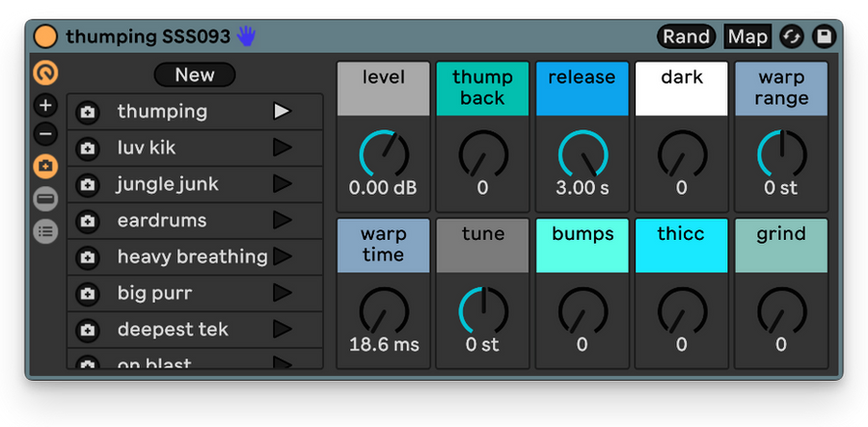Overwrite the luv kik variation snapshot icon
The image size is (868, 427).
(87, 148)
